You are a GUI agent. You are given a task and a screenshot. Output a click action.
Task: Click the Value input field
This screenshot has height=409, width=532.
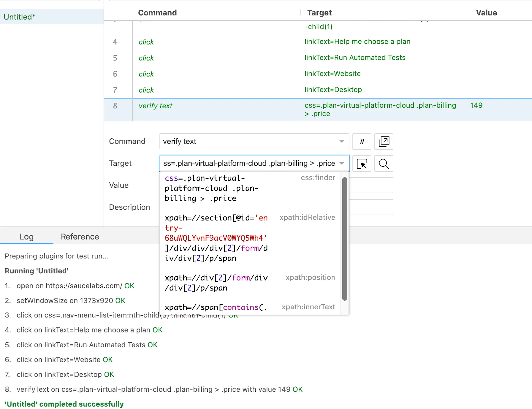(371, 185)
